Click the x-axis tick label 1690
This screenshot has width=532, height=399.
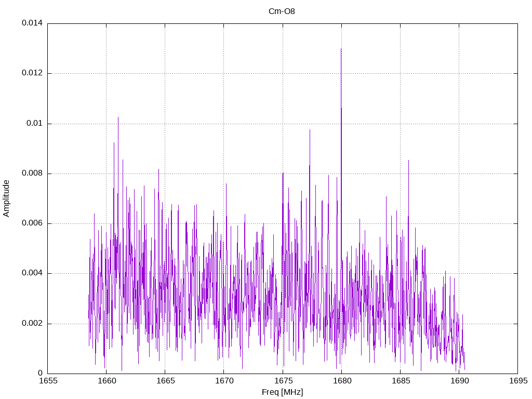point(460,381)
